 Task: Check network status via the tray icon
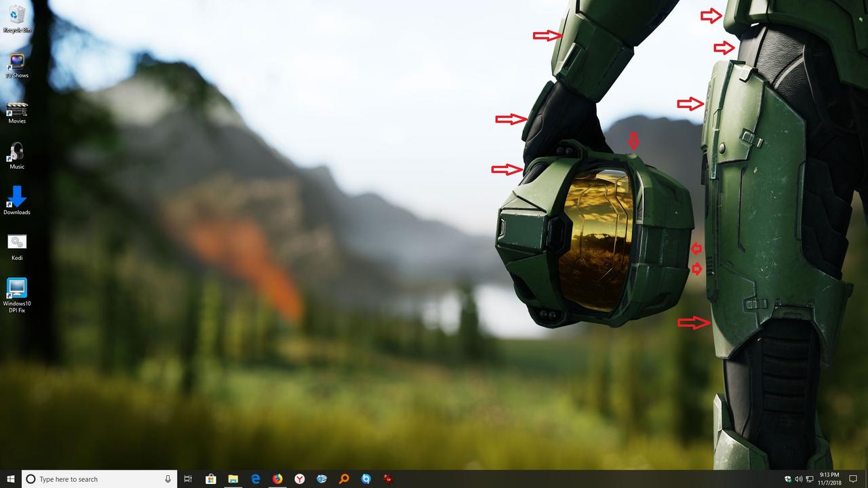click(x=810, y=479)
